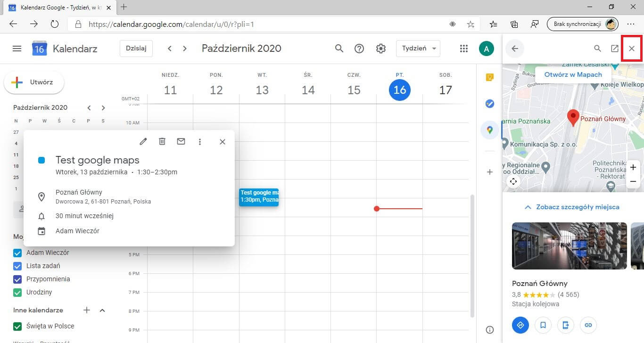
Task: Expand Zobacz szczegóły miejsca
Action: (572, 207)
